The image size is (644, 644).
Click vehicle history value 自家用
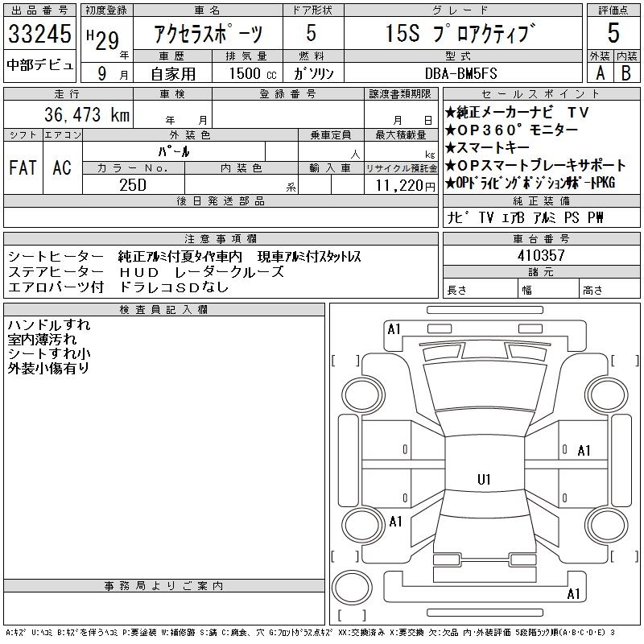(173, 74)
